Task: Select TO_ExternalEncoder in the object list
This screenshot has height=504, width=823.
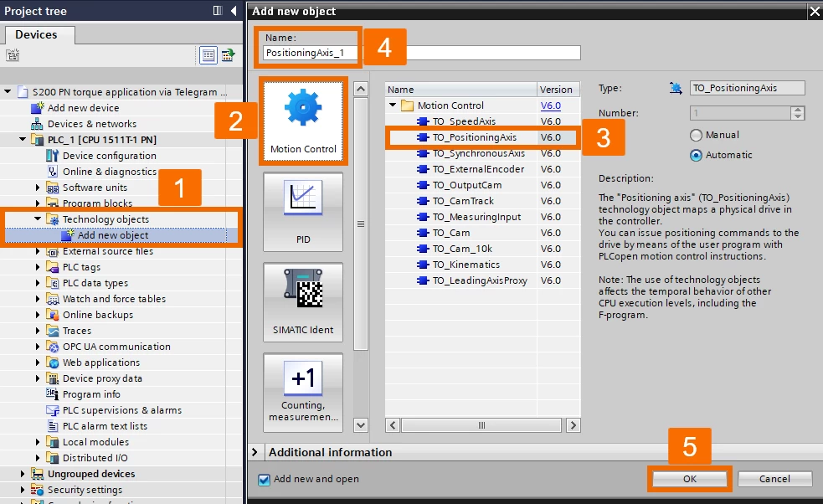Action: click(482, 169)
